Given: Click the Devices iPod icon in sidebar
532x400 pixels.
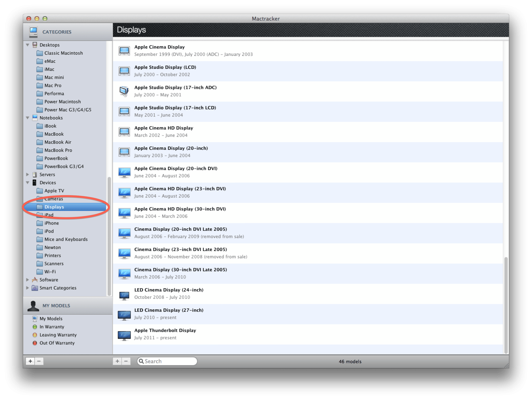Looking at the screenshot, I should [x=35, y=183].
